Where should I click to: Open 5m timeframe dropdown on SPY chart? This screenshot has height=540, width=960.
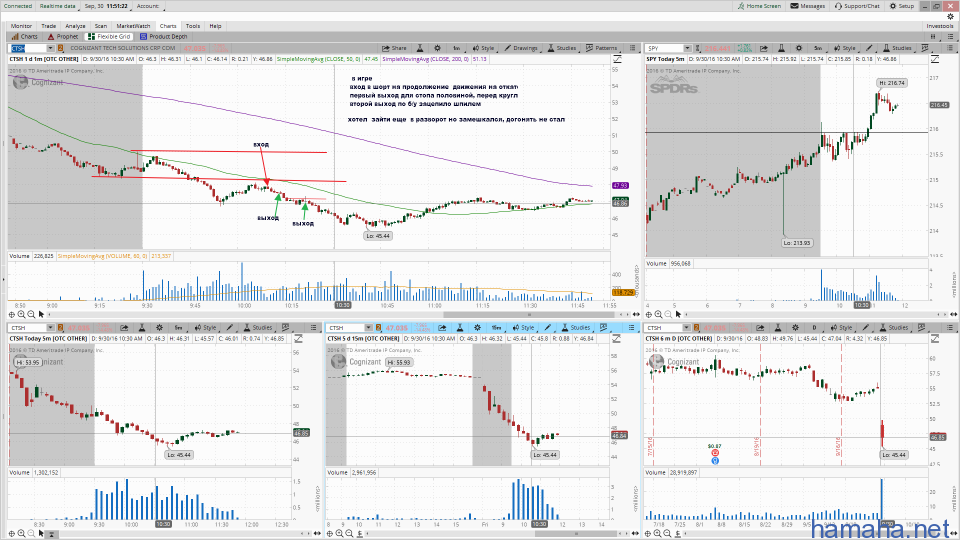[818, 48]
